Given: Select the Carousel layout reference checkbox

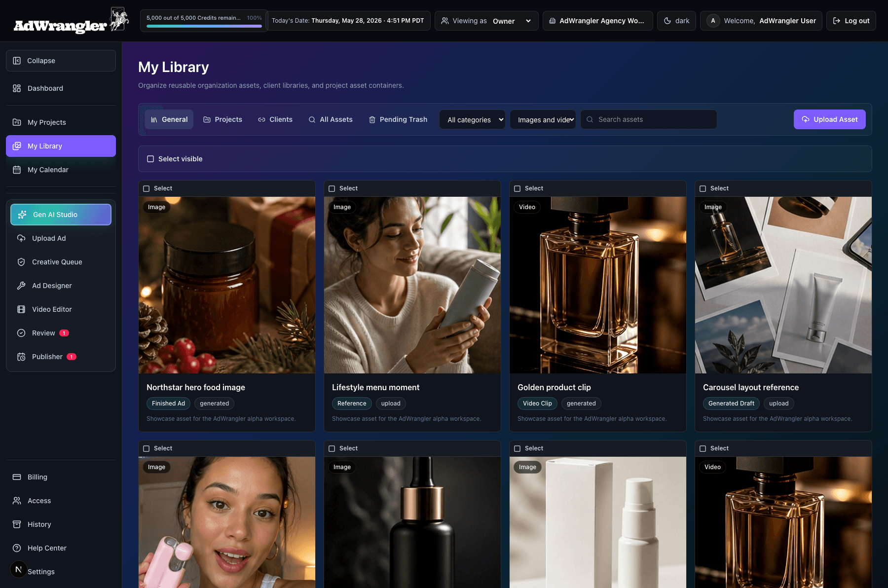Looking at the screenshot, I should coord(703,188).
